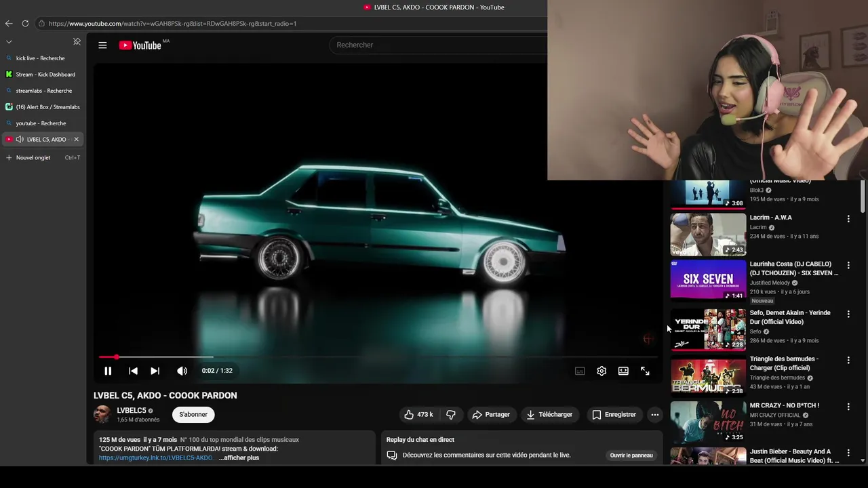Screen dimensions: 868x488
Task: Go back in the browser
Action: [x=9, y=23]
